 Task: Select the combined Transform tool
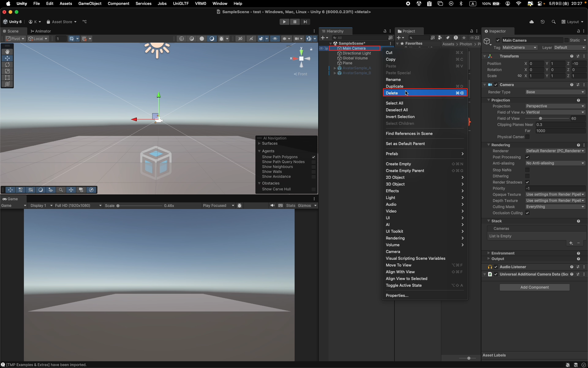click(x=7, y=84)
